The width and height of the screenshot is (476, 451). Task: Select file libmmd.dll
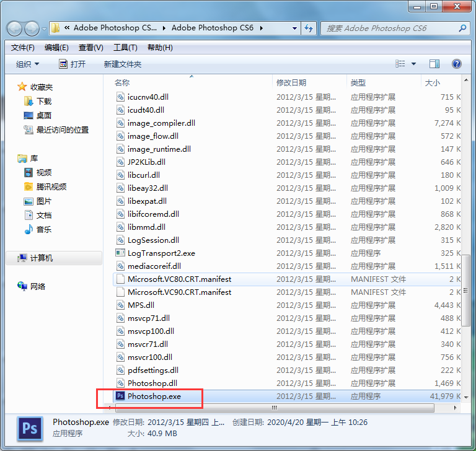(146, 227)
